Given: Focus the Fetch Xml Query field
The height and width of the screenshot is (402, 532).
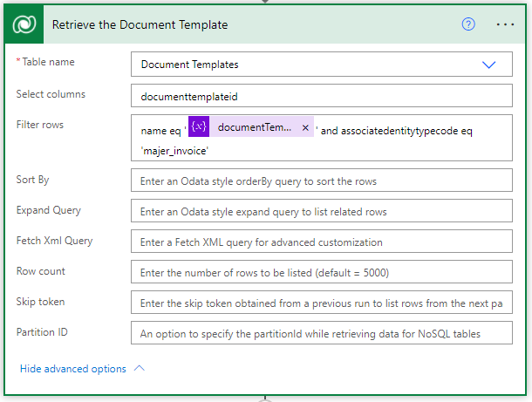Looking at the screenshot, I should point(321,242).
